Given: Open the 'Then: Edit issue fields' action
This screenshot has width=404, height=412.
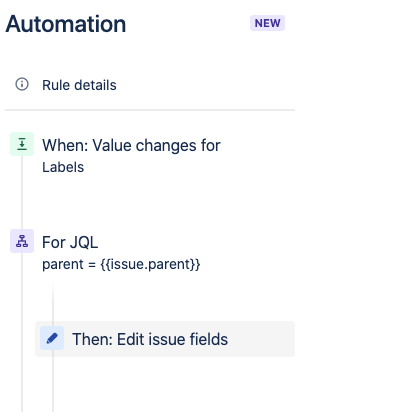Looking at the screenshot, I should tap(150, 339).
